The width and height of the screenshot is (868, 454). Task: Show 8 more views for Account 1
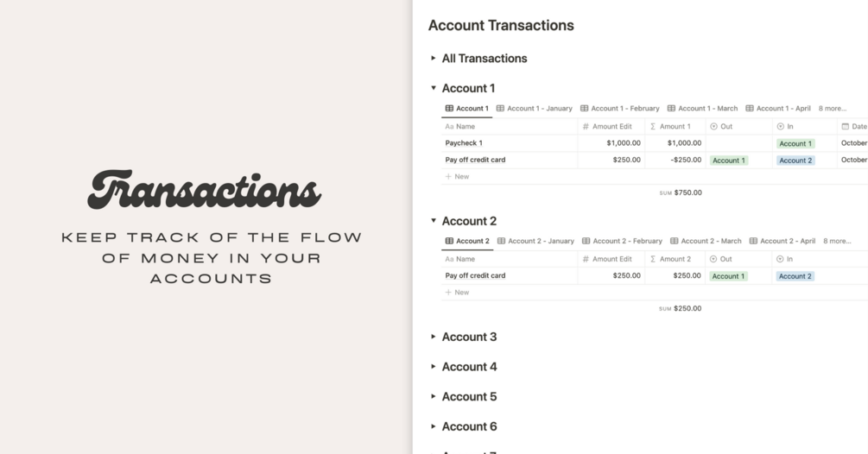pyautogui.click(x=832, y=109)
